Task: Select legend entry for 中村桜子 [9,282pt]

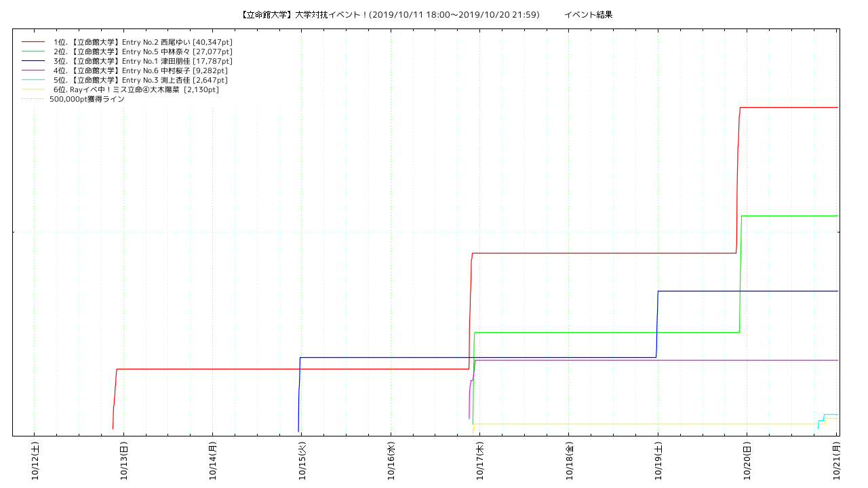Action: [x=140, y=70]
